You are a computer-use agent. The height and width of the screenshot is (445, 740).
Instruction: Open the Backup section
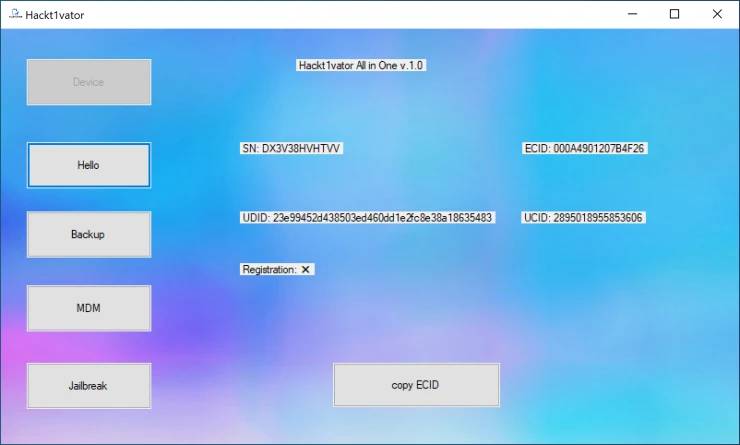click(x=89, y=235)
